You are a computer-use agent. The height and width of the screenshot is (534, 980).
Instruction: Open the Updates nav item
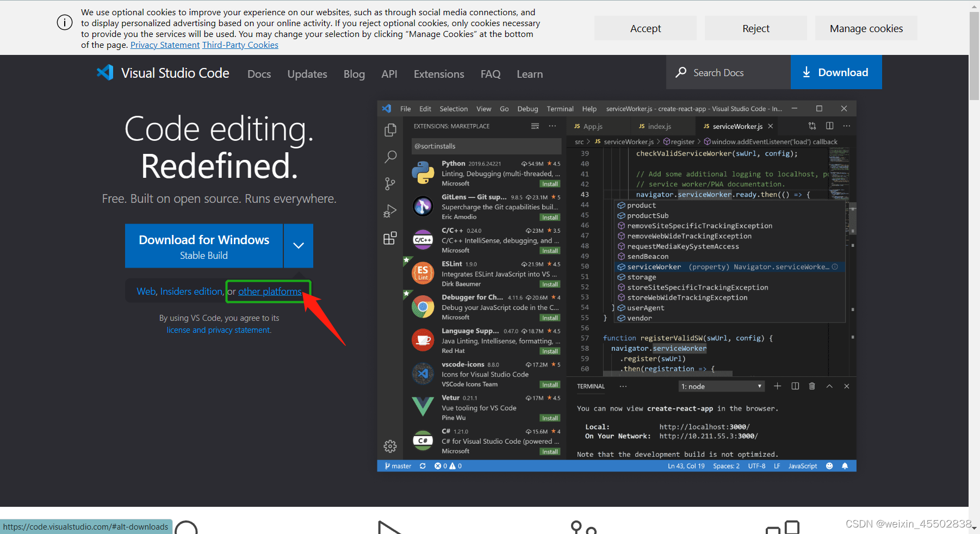(307, 74)
